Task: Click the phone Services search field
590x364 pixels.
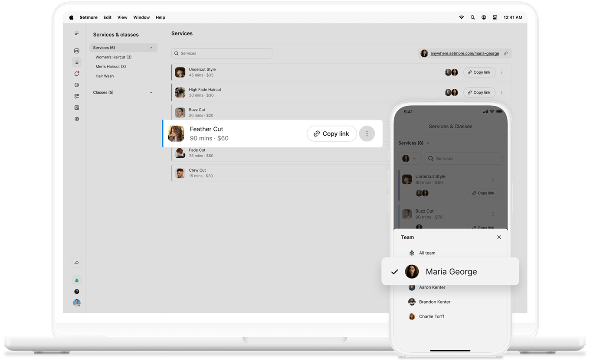Action: (x=463, y=159)
